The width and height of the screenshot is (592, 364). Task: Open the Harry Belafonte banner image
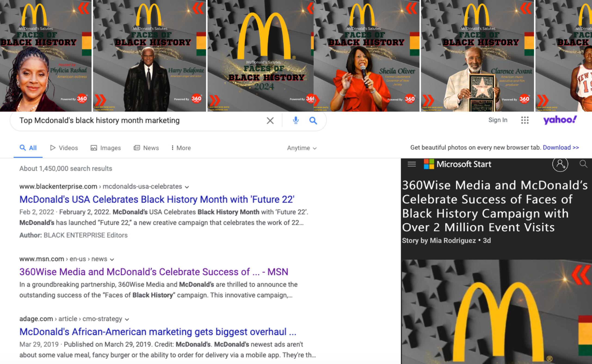pos(150,56)
